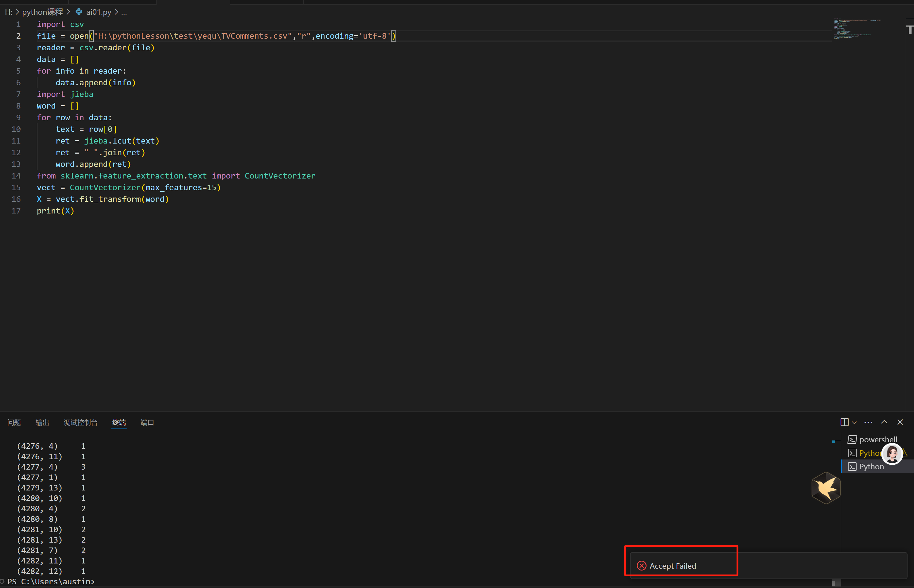Click the python课程 folder breadcrumb
The image size is (914, 588).
pyautogui.click(x=42, y=12)
